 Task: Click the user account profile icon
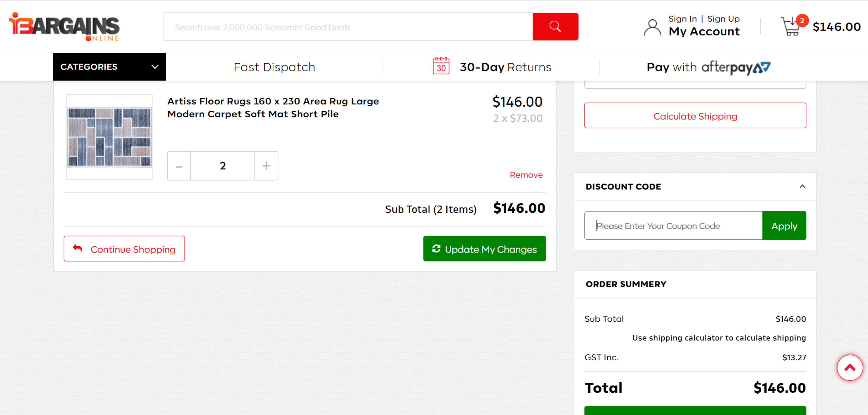652,28
